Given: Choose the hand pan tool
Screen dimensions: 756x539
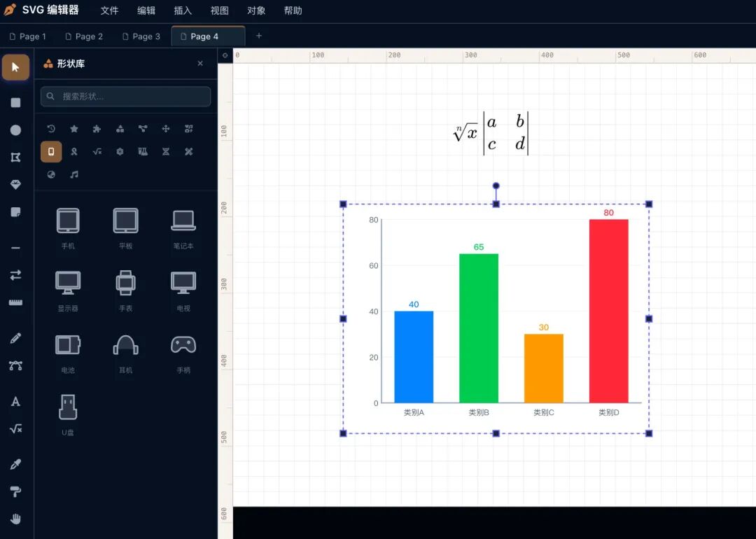Looking at the screenshot, I should point(15,519).
